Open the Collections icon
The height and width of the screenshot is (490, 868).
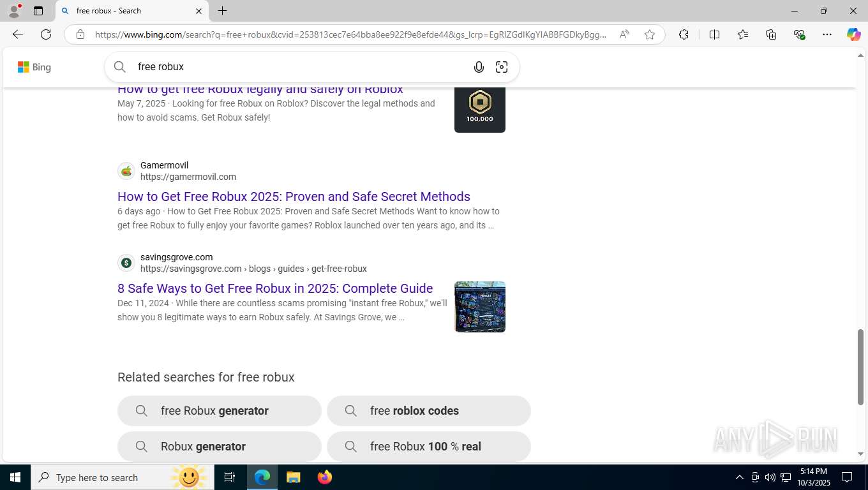pos(771,34)
